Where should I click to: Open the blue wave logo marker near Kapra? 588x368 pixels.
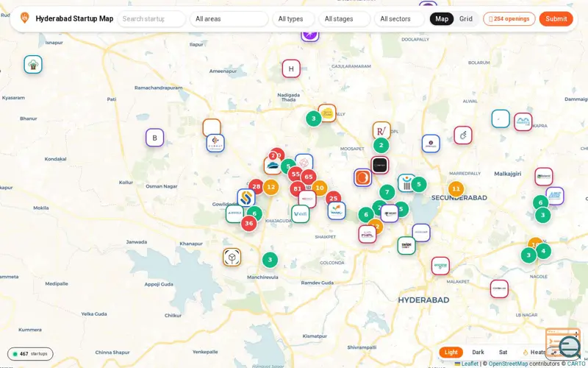coord(523,121)
